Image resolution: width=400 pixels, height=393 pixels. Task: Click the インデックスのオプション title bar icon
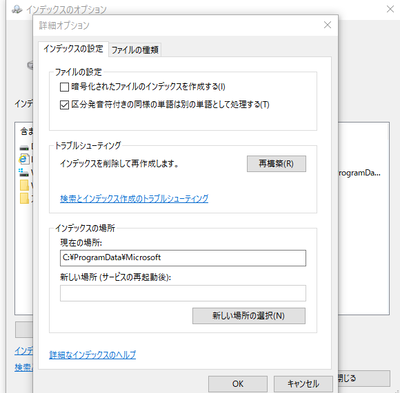tap(17, 9)
